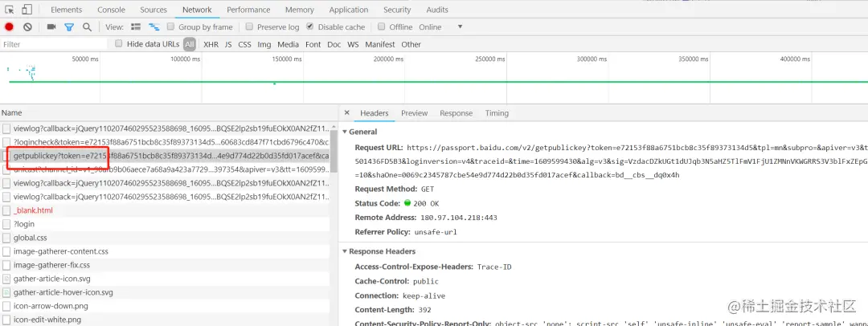The height and width of the screenshot is (326, 868).
Task: Toggle the show overview waterfall icon
Action: click(154, 26)
